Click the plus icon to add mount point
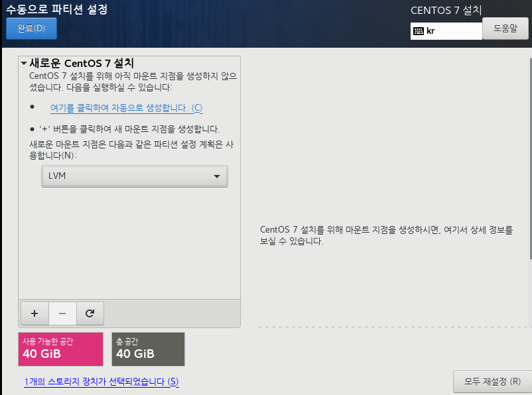The height and width of the screenshot is (395, 532). [x=34, y=313]
